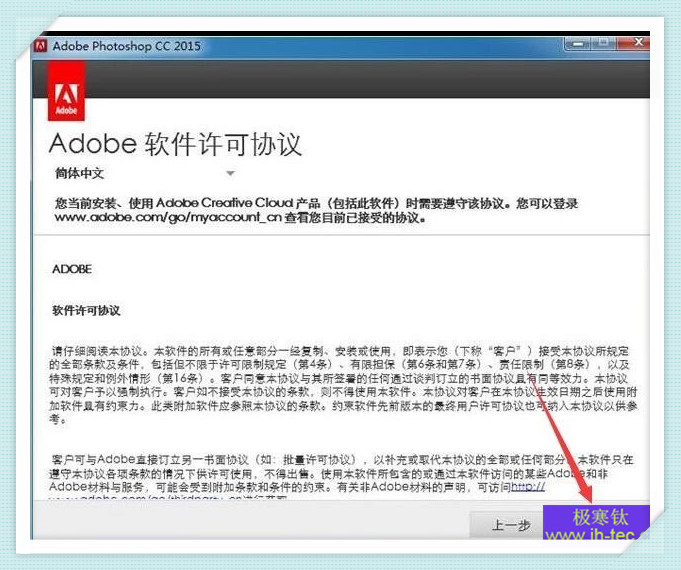Open the 简体中文 language dropdown
Viewport: 681px width, 570px height.
coord(145,173)
